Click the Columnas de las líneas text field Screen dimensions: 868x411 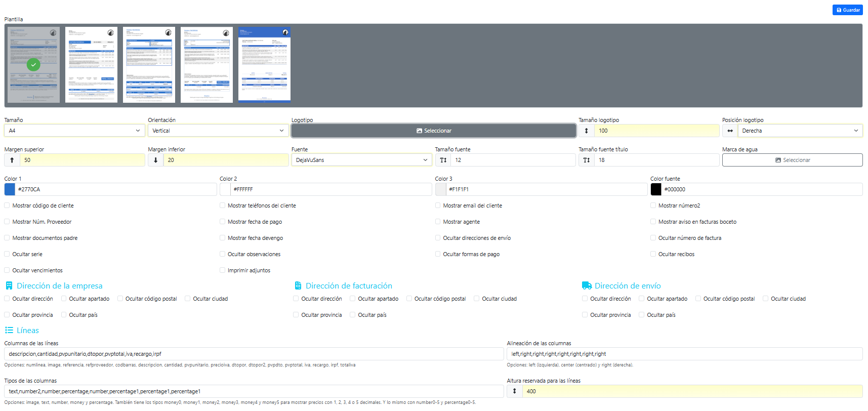point(254,354)
